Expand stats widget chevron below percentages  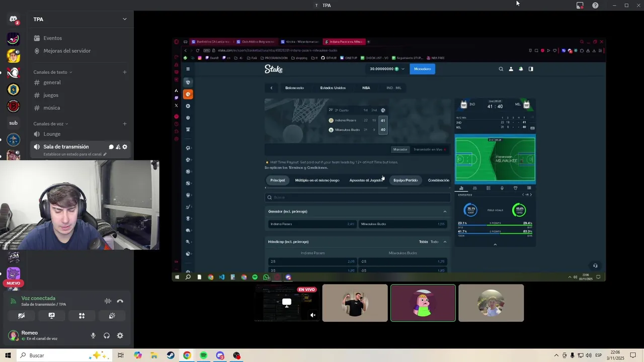(495, 244)
